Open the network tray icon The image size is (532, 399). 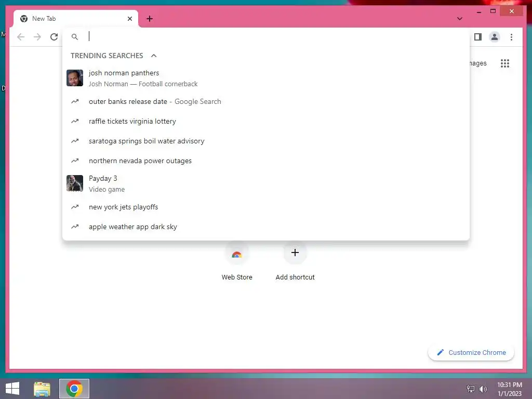(471, 389)
